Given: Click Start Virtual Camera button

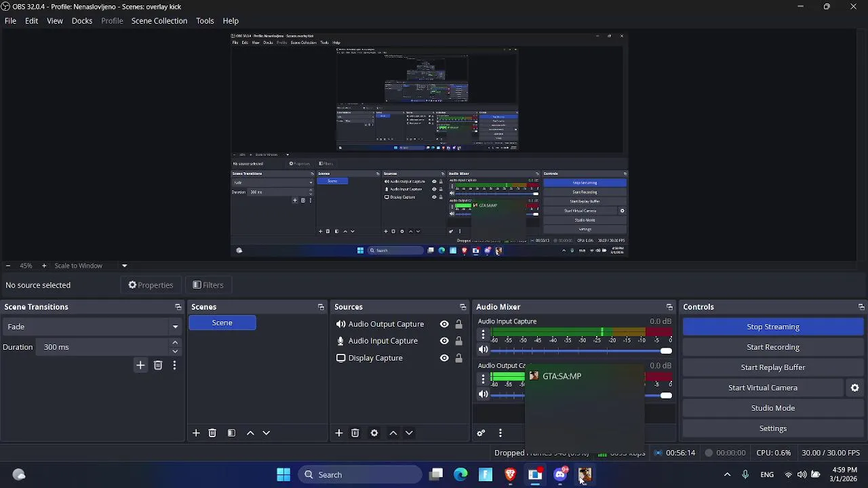Looking at the screenshot, I should point(763,388).
